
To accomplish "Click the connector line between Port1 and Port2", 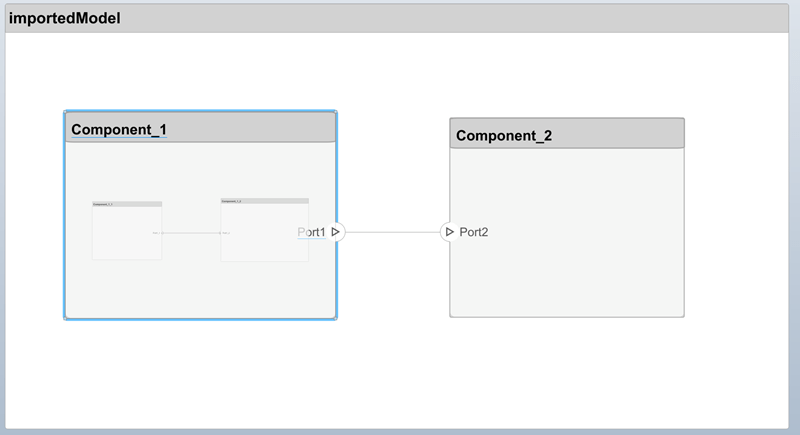I will tap(392, 232).
